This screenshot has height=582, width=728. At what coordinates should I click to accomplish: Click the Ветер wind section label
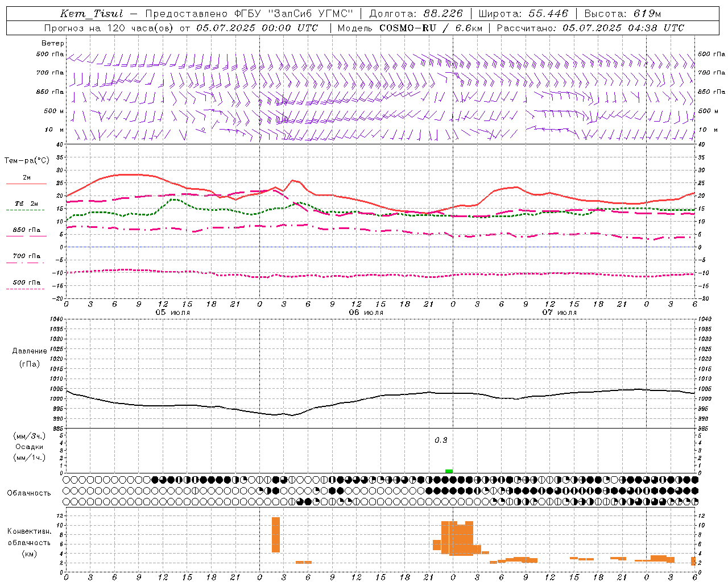click(53, 43)
